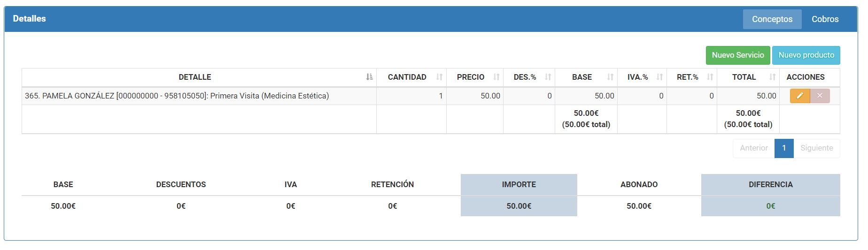868x250 pixels.
Task: Edit the Pamela González concept with pencil icon
Action: (x=800, y=96)
